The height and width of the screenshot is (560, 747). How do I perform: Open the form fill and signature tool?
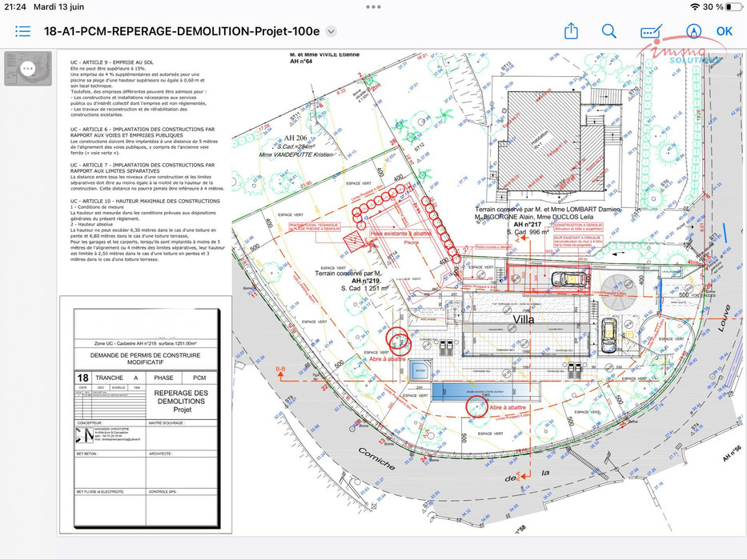(x=652, y=31)
